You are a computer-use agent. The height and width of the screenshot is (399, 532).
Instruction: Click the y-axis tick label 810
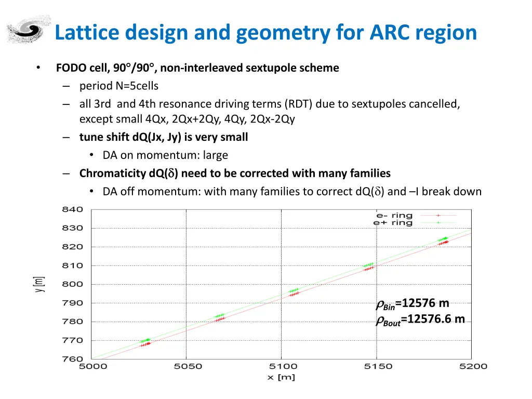click(x=73, y=265)
